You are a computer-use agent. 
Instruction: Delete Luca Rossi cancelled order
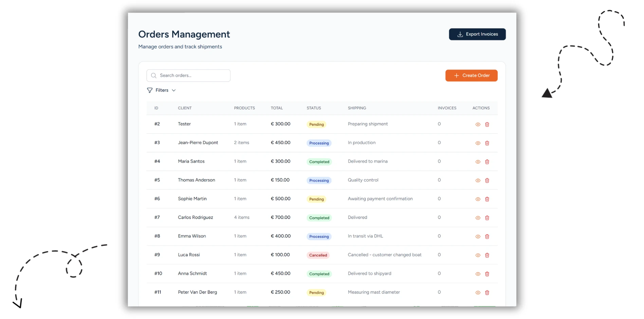487,255
